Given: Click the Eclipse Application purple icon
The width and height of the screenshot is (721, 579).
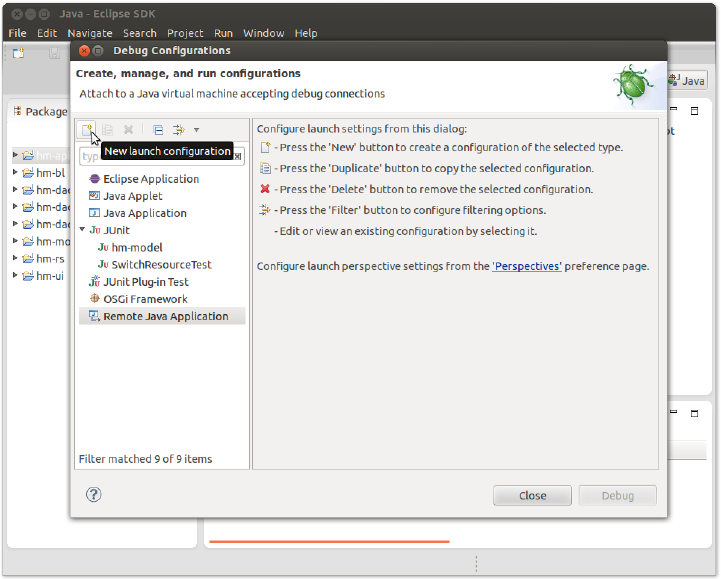Looking at the screenshot, I should pos(95,178).
